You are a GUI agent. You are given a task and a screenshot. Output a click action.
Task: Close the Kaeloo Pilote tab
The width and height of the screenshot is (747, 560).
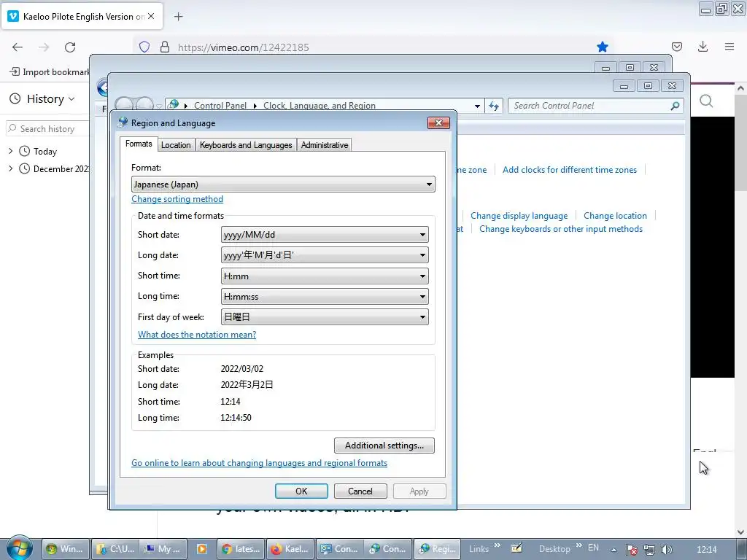pyautogui.click(x=151, y=16)
